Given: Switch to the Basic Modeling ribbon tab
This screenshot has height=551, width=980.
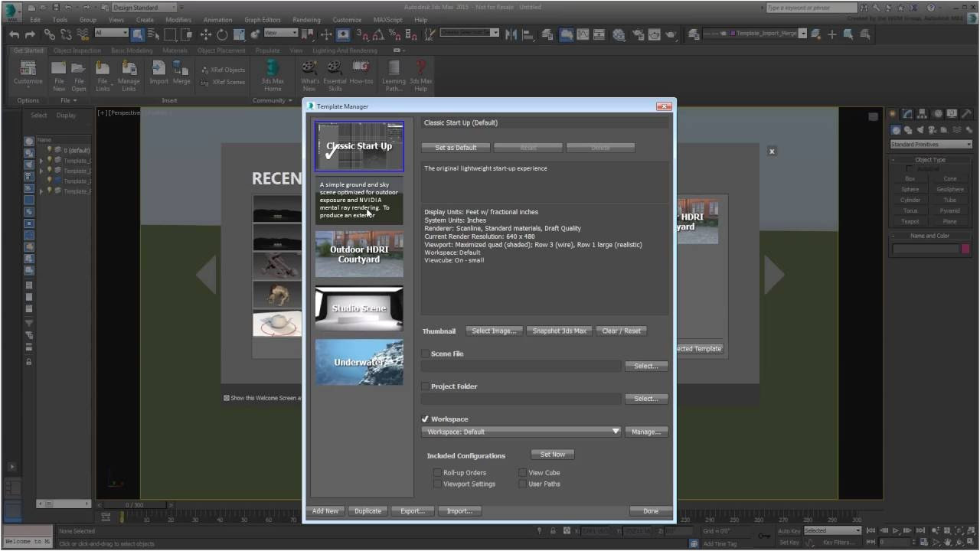Looking at the screenshot, I should (x=132, y=51).
